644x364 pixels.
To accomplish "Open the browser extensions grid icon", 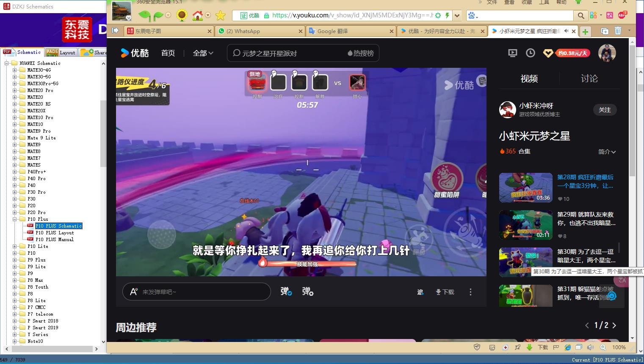I will pos(593,15).
